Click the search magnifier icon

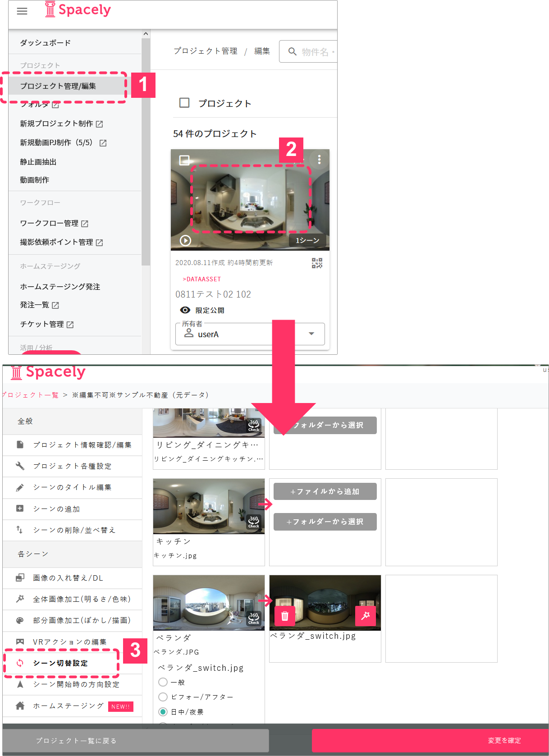click(x=293, y=51)
